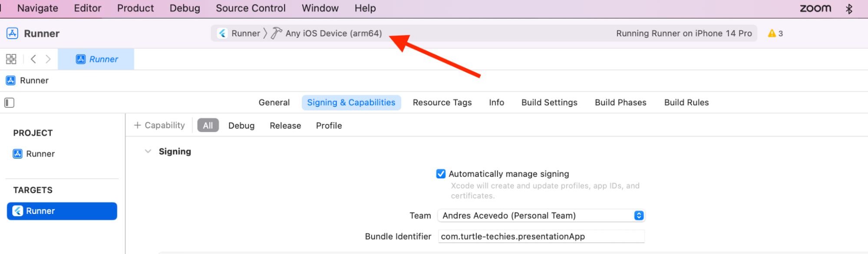
Task: Open the Window menu
Action: tap(320, 8)
